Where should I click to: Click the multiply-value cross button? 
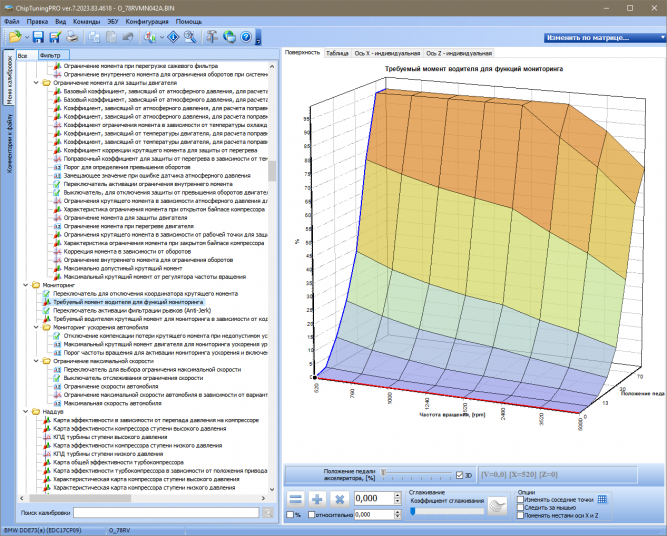point(339,499)
